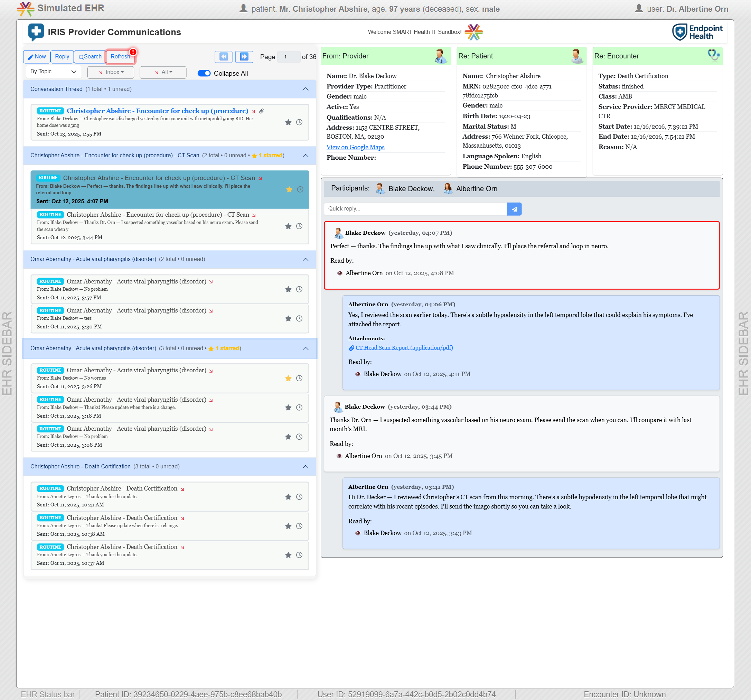Open the CT Head Scan Report attachment
This screenshot has height=700, width=751.
404,347
